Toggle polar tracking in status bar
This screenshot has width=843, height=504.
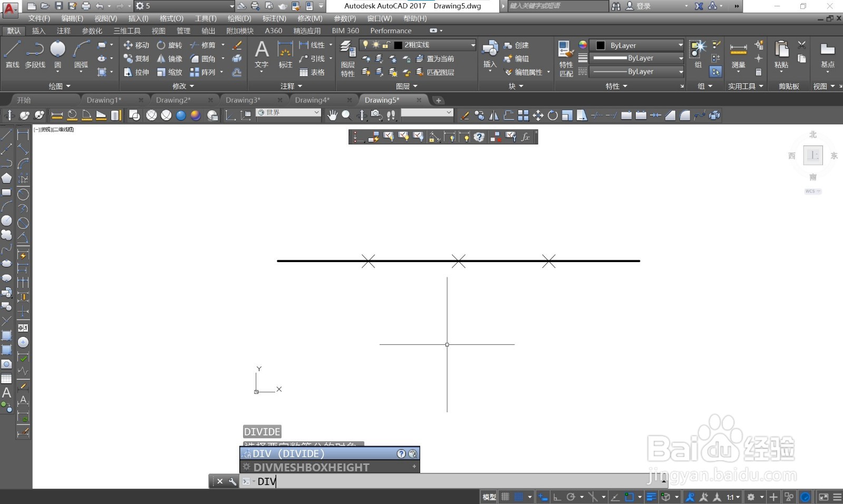click(570, 497)
